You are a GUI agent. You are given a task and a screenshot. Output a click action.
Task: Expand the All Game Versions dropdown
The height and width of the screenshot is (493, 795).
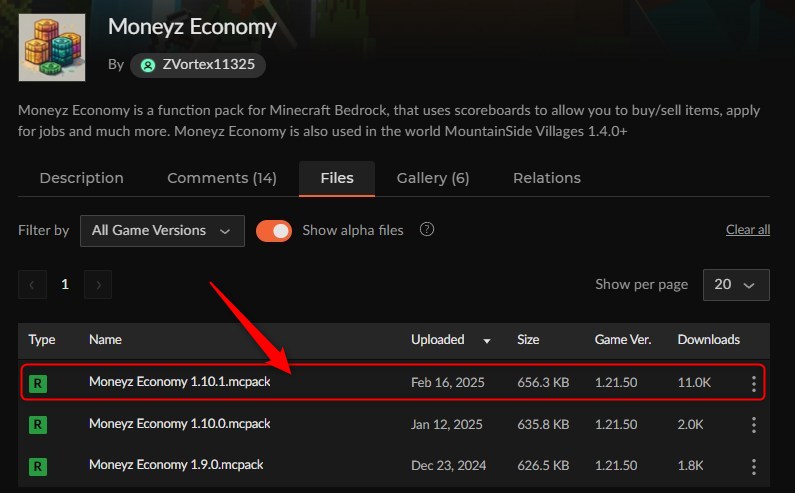click(162, 231)
